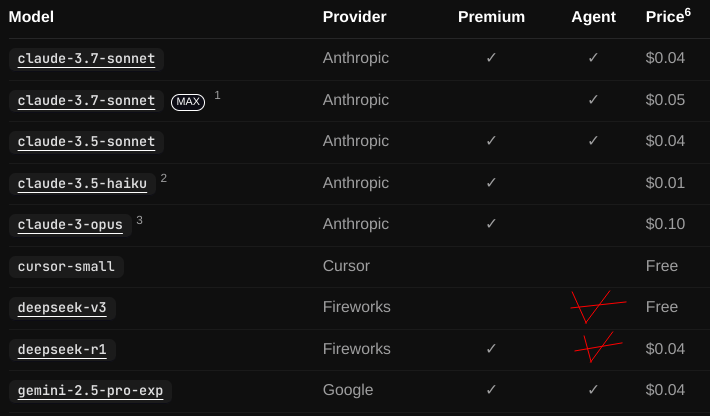Click footnote 3 next to claude-3-opus

pos(139,220)
